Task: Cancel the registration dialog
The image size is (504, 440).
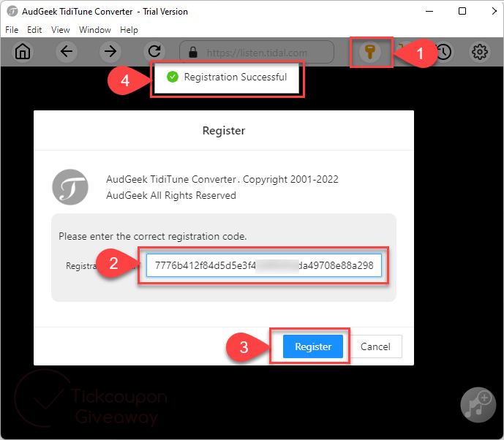Action: click(x=375, y=346)
